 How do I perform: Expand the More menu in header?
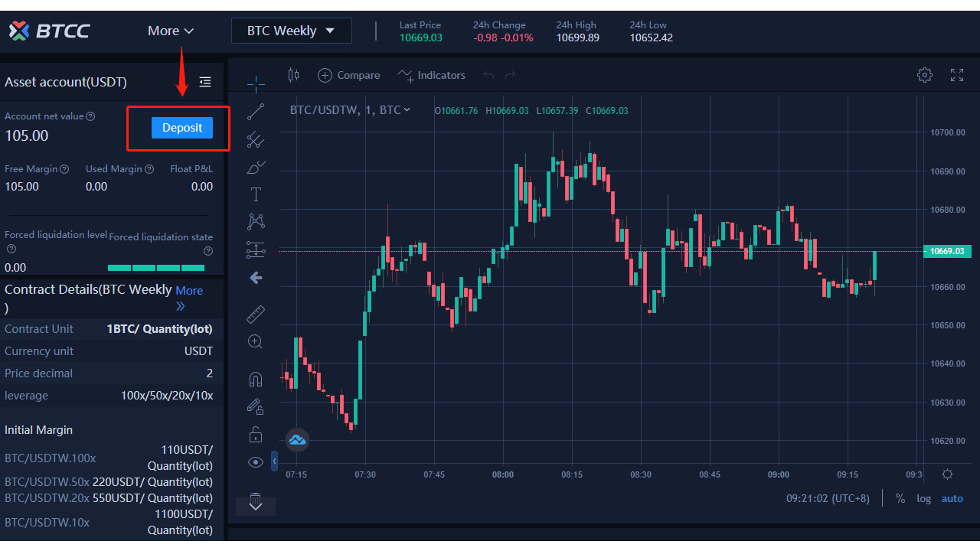click(x=171, y=31)
